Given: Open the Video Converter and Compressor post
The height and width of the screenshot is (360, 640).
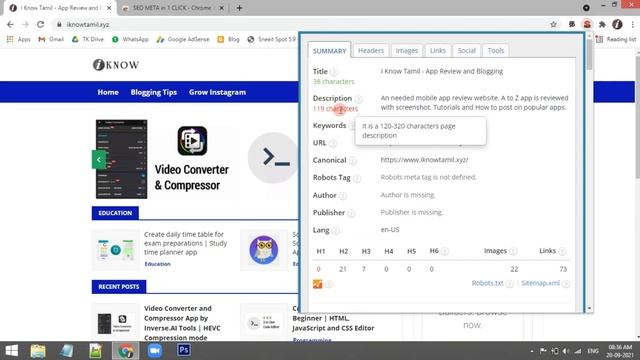Looking at the screenshot, I should pos(182,323).
